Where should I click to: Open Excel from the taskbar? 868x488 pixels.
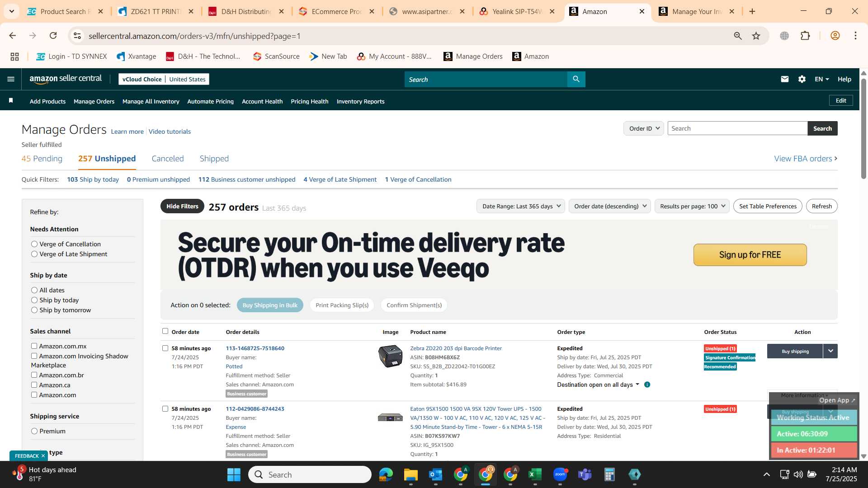point(535,474)
